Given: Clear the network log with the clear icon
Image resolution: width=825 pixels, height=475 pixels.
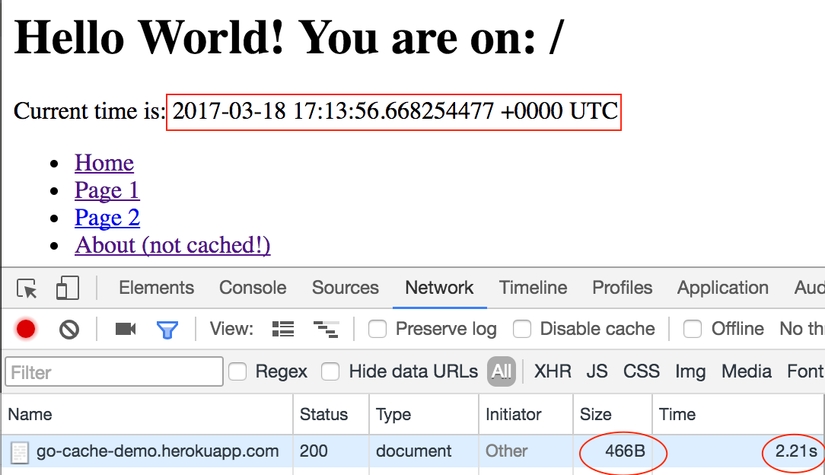Looking at the screenshot, I should pyautogui.click(x=69, y=329).
